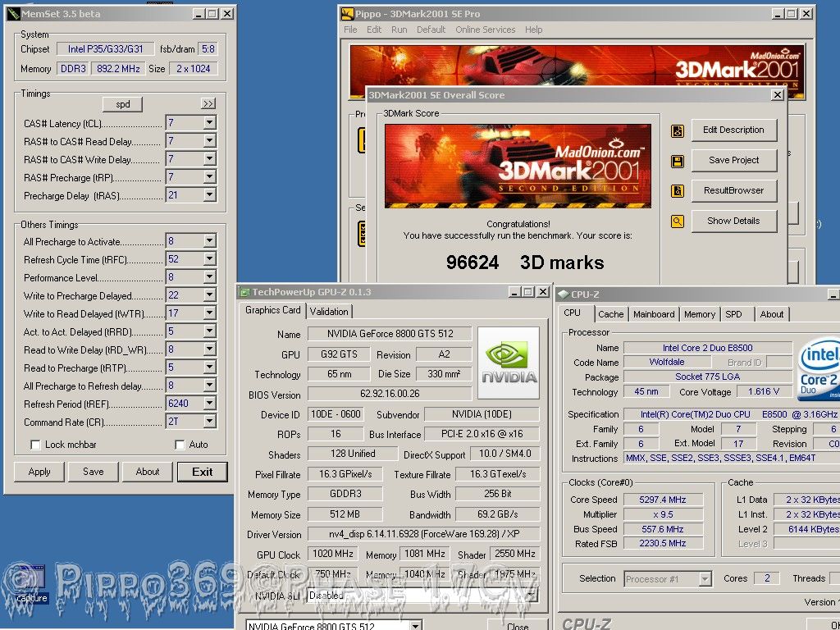
Task: Toggle the Lock mchbar checkbox
Action: (35, 445)
